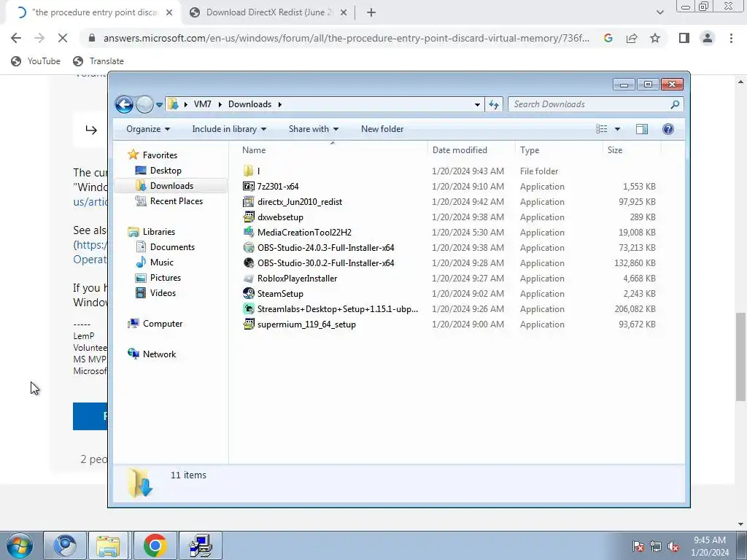This screenshot has width=747, height=560.
Task: Select the dxwebsetup file icon
Action: 248,217
